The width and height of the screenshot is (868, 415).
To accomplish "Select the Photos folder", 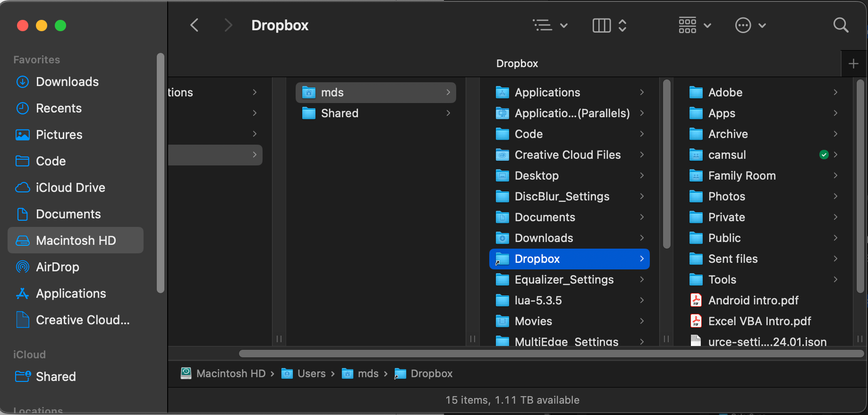I will point(763,197).
